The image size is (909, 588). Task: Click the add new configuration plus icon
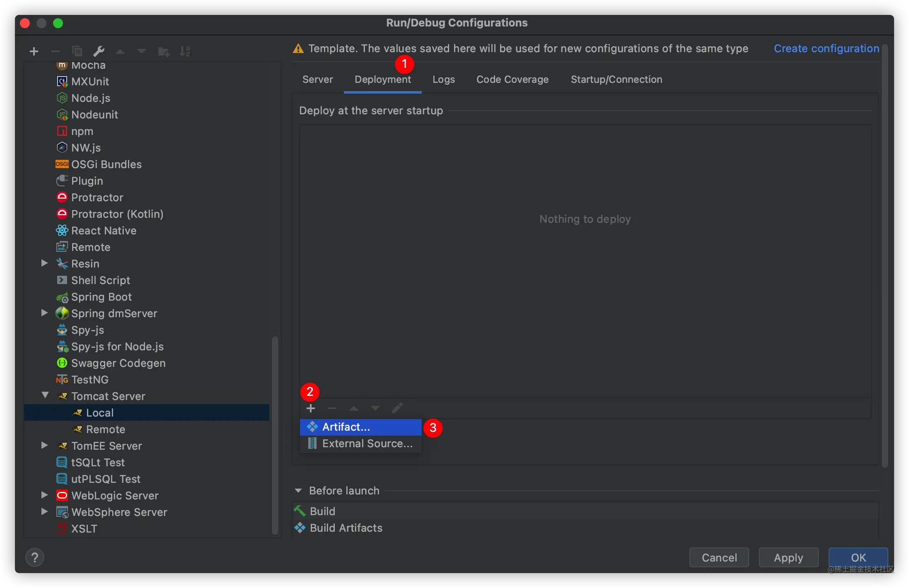click(x=34, y=51)
